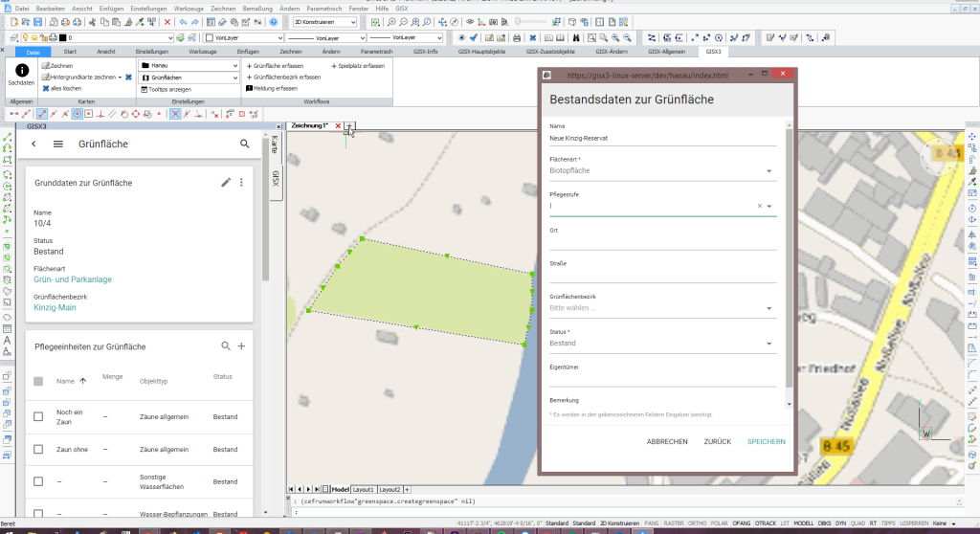Click the layer manager icon left of layer box
The height and width of the screenshot is (534, 980).
click(13, 38)
